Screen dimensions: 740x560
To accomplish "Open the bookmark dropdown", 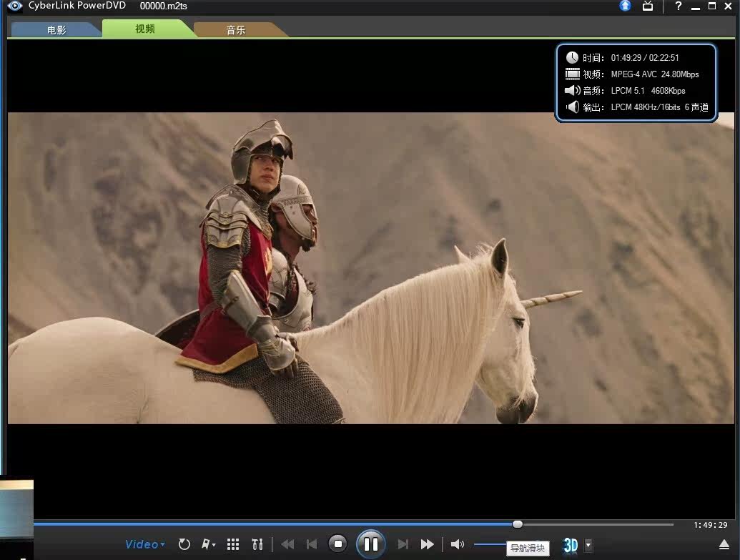I will (208, 544).
